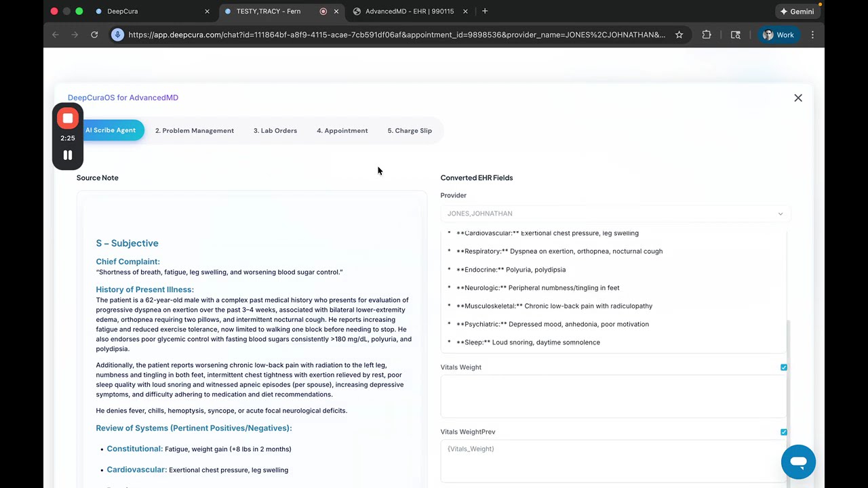Reload the current page
868x488 pixels.
[94, 35]
